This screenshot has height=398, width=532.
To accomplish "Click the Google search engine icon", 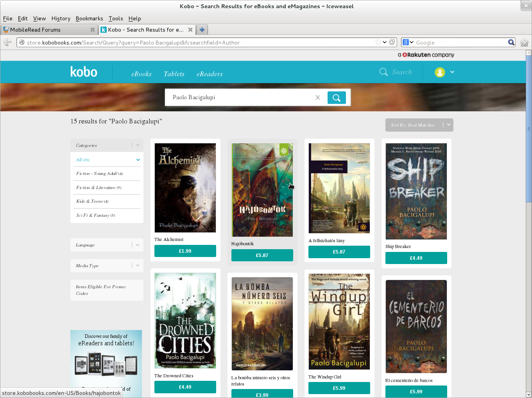I will tap(406, 42).
